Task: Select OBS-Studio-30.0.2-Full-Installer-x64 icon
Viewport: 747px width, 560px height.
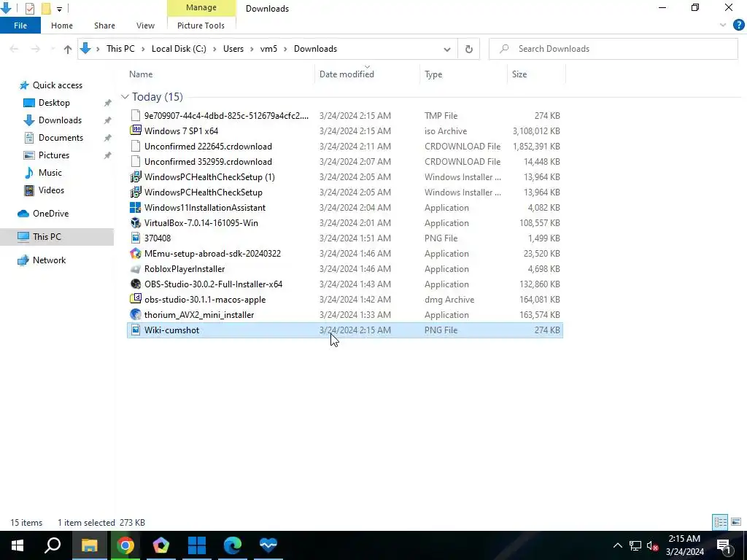Action: point(136,284)
